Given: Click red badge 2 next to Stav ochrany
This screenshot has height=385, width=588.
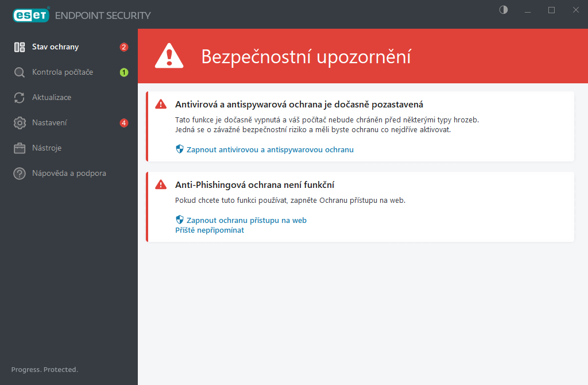Looking at the screenshot, I should [123, 47].
